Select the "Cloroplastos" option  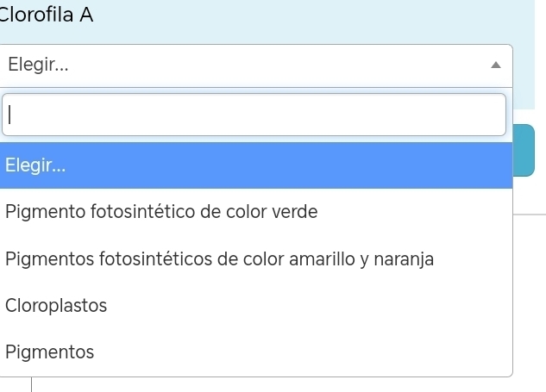pos(56,305)
